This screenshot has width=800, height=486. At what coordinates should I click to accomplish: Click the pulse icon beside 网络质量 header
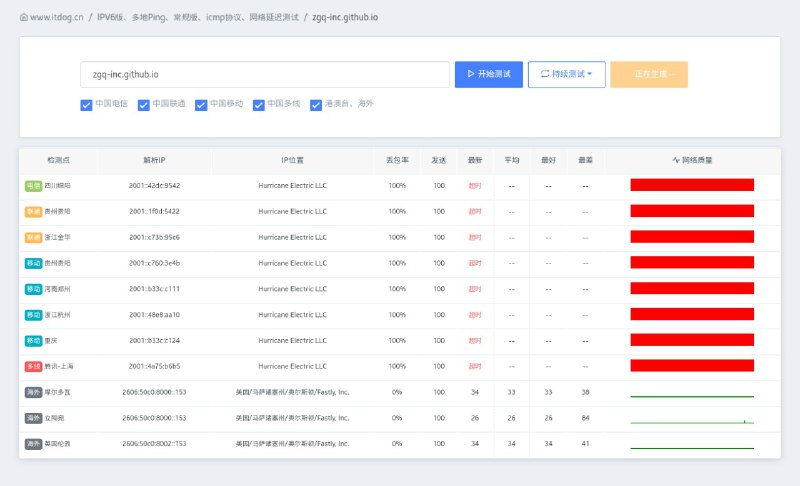tap(676, 160)
